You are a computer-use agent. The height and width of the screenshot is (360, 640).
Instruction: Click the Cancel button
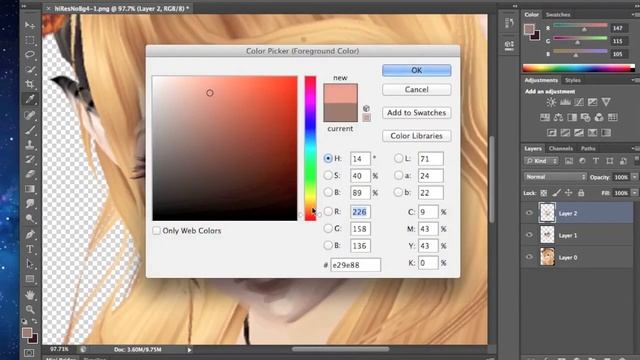pos(416,89)
